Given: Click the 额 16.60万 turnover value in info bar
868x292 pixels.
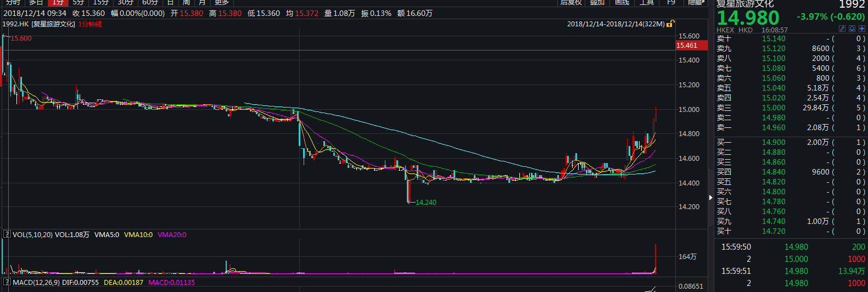Looking at the screenshot, I should (415, 13).
